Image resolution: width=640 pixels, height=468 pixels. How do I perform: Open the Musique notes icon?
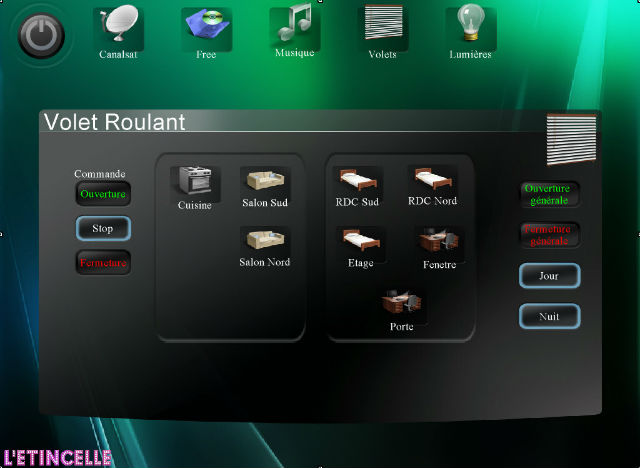pos(294,27)
